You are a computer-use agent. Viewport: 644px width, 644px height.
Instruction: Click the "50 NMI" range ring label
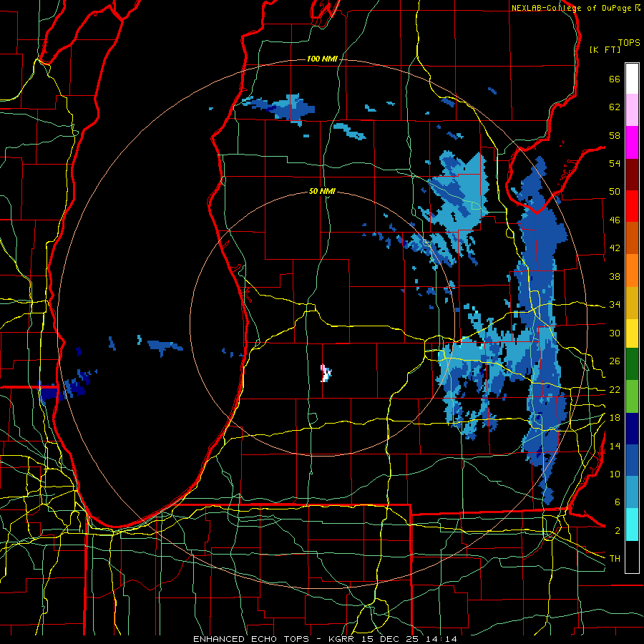click(322, 191)
